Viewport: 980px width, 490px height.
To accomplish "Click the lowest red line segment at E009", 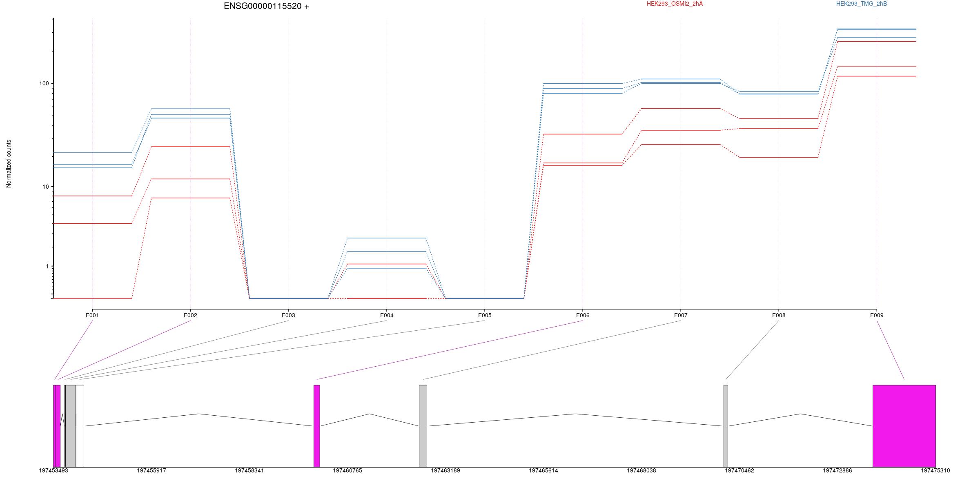I will coord(877,76).
